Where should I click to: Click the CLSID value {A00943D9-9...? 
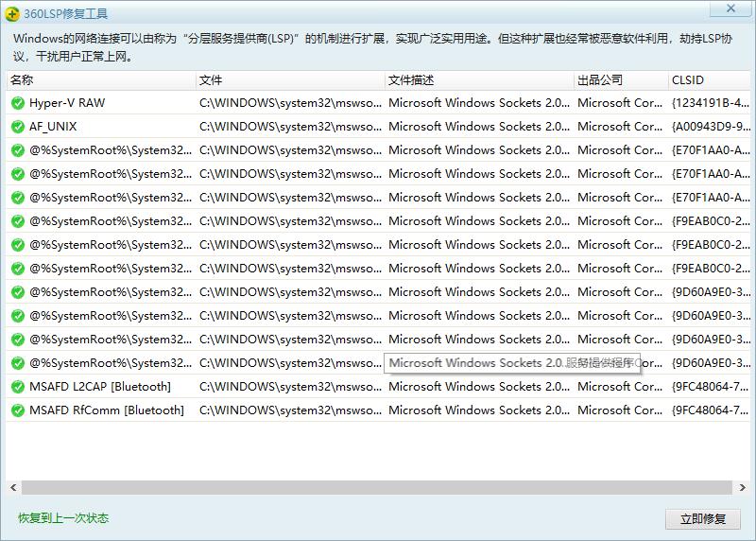coord(711,127)
